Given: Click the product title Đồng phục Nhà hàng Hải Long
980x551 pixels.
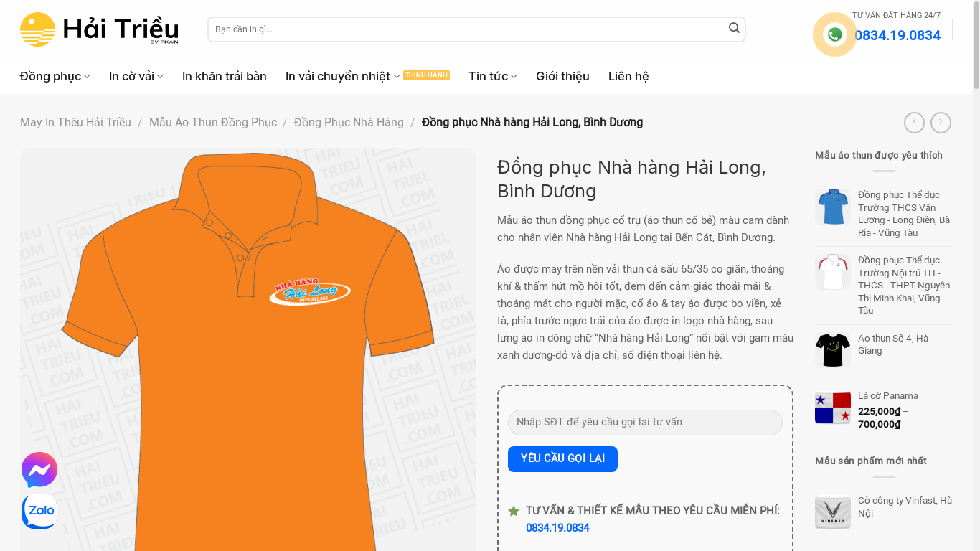Looking at the screenshot, I should tap(631, 179).
